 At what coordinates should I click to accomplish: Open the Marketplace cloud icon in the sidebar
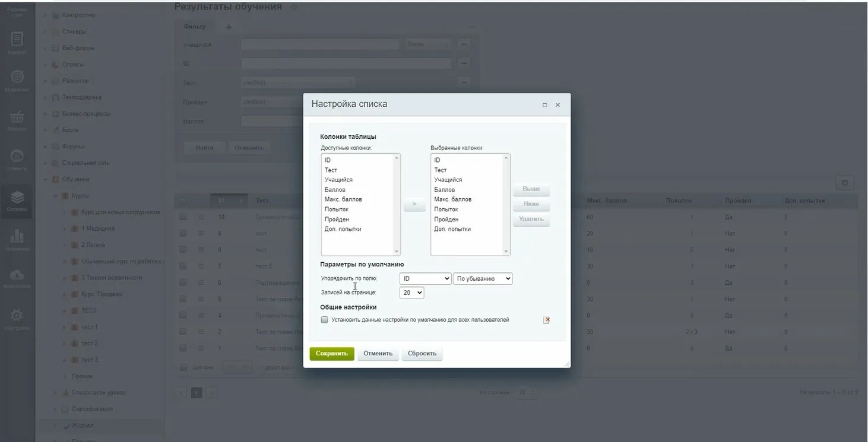click(17, 278)
